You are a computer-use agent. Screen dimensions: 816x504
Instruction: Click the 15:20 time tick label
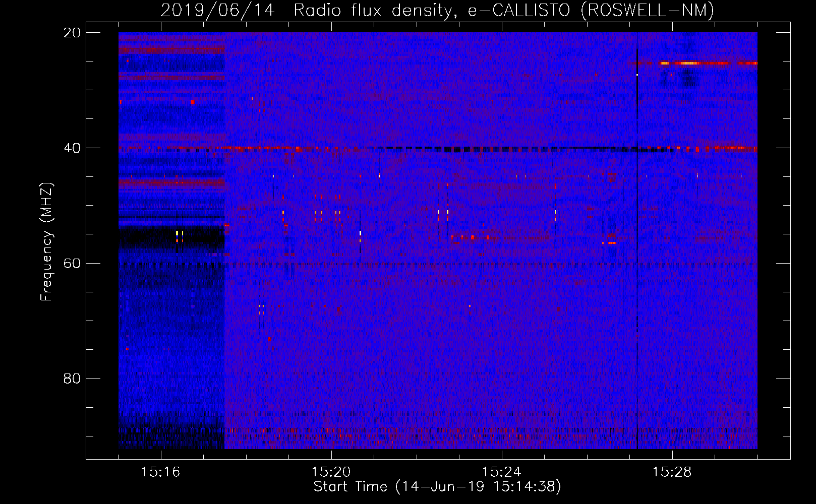click(x=331, y=472)
